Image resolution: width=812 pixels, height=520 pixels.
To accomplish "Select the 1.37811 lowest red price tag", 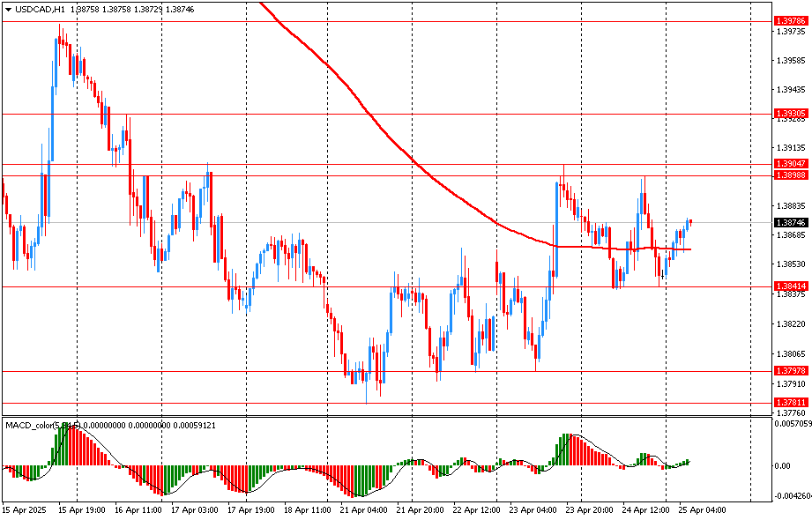I will point(791,403).
